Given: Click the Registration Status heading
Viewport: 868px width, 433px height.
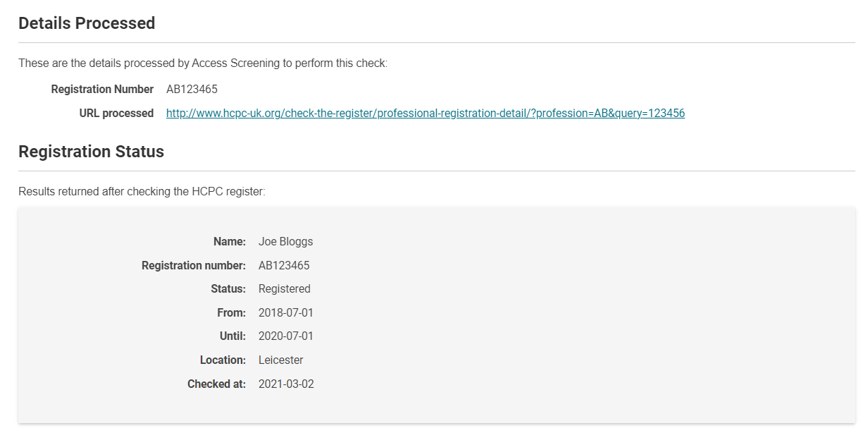Looking at the screenshot, I should pyautogui.click(x=91, y=152).
